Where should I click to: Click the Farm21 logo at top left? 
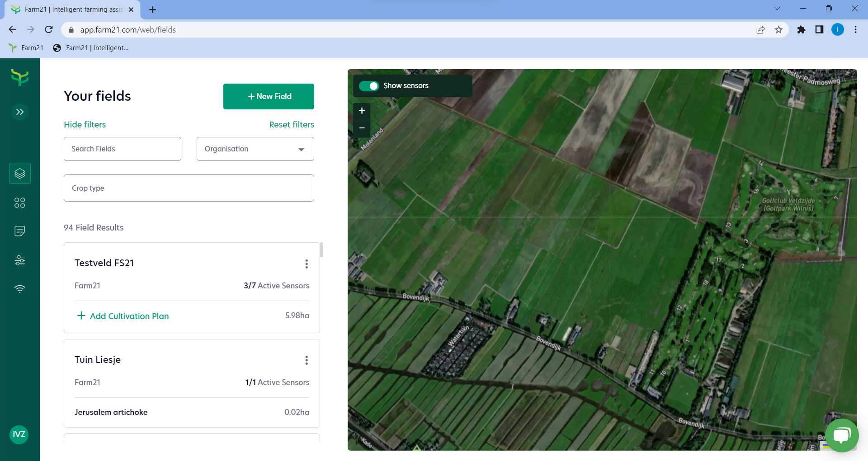coord(19,77)
